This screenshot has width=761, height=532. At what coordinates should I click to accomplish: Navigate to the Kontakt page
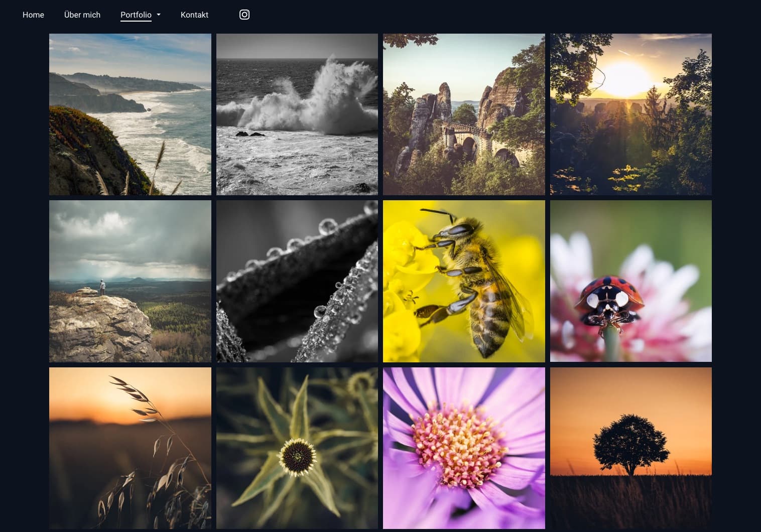[194, 15]
